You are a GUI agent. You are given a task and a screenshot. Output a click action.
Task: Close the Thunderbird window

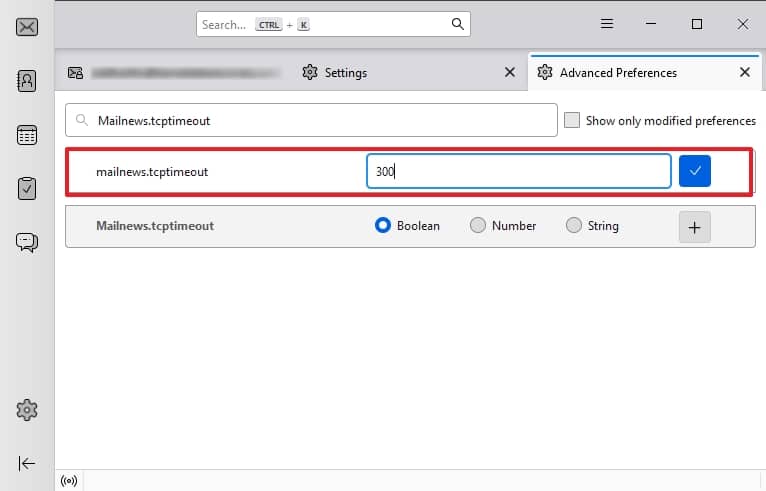(743, 23)
